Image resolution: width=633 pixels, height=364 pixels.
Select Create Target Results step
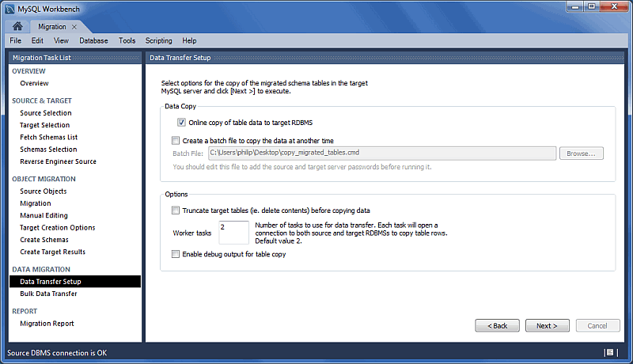coord(53,252)
